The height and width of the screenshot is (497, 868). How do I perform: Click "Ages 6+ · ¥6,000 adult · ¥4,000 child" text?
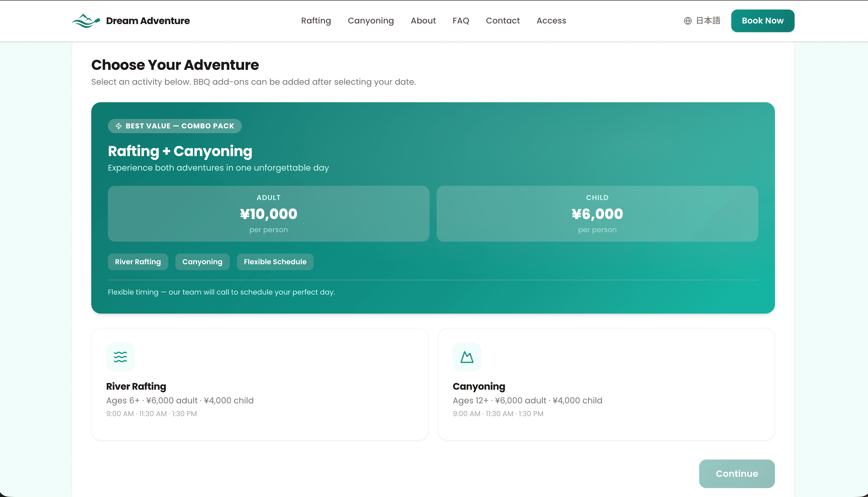(180, 400)
